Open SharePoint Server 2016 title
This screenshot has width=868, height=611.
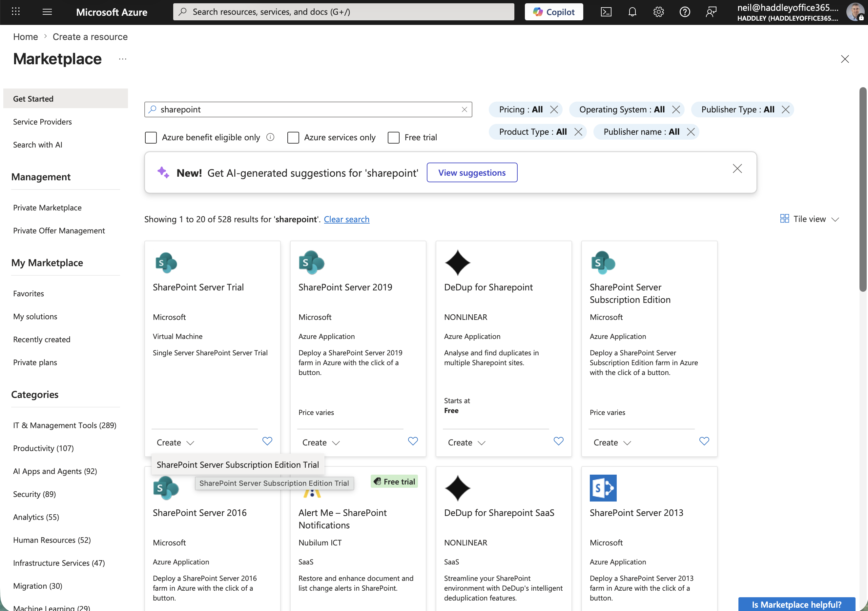tap(199, 513)
